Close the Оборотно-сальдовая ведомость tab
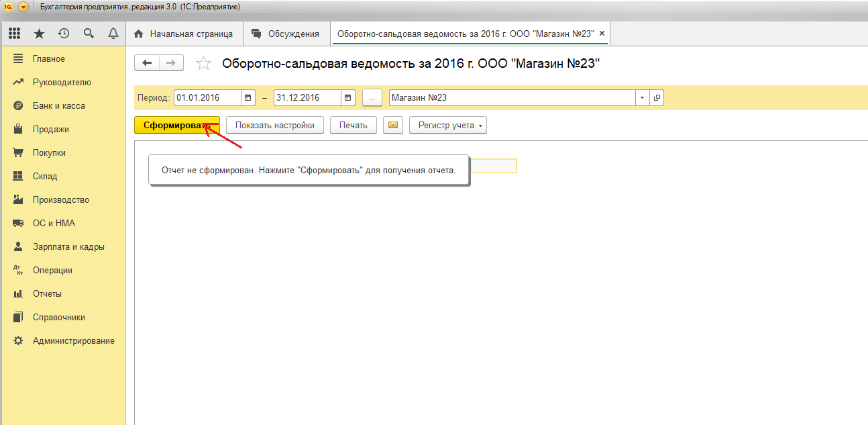This screenshot has height=425, width=868. (602, 34)
